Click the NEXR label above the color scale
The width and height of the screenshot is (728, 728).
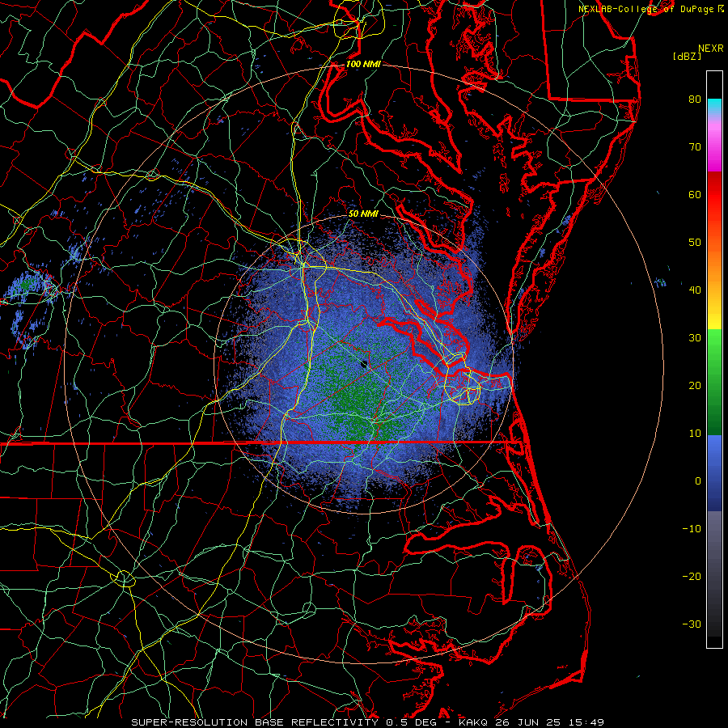tap(711, 49)
